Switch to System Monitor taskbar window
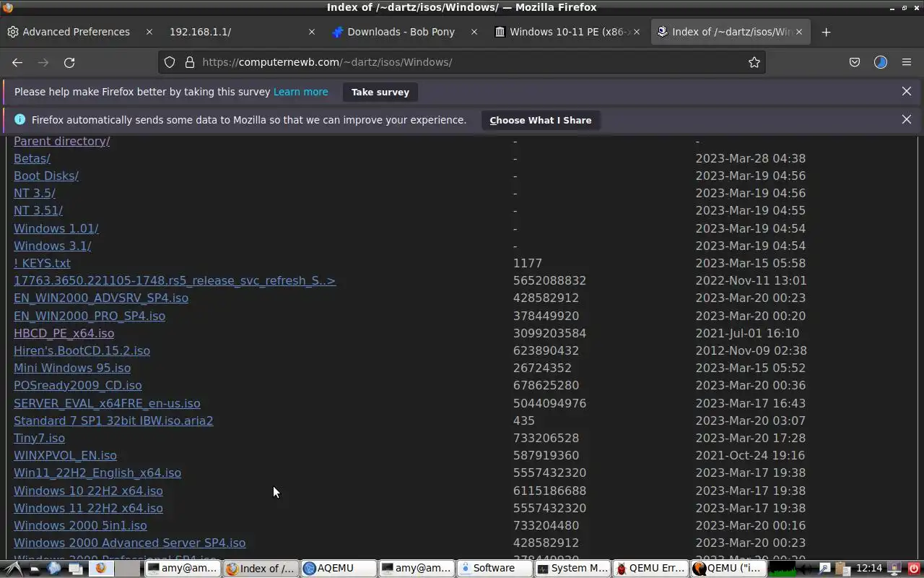Viewport: 924px width, 578px height. (572, 568)
